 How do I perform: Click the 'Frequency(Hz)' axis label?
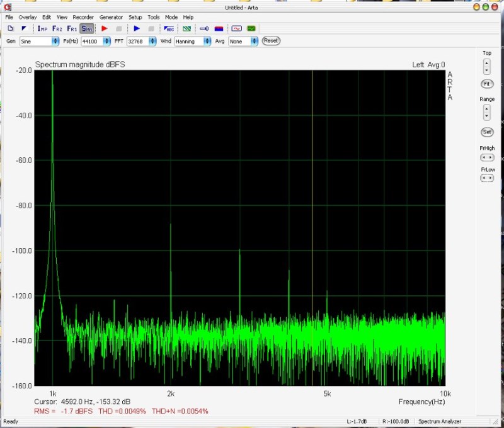[x=421, y=402]
